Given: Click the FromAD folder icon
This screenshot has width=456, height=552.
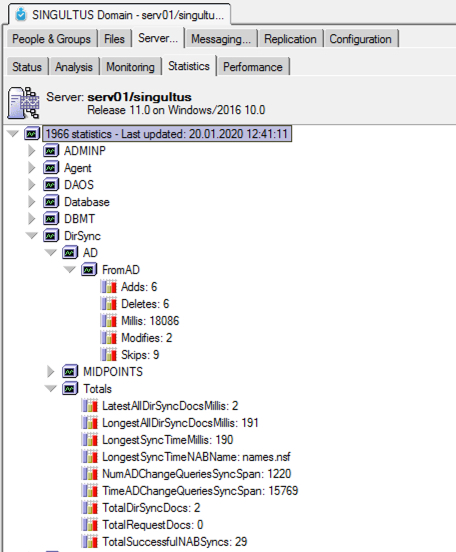Looking at the screenshot, I should [x=89, y=270].
